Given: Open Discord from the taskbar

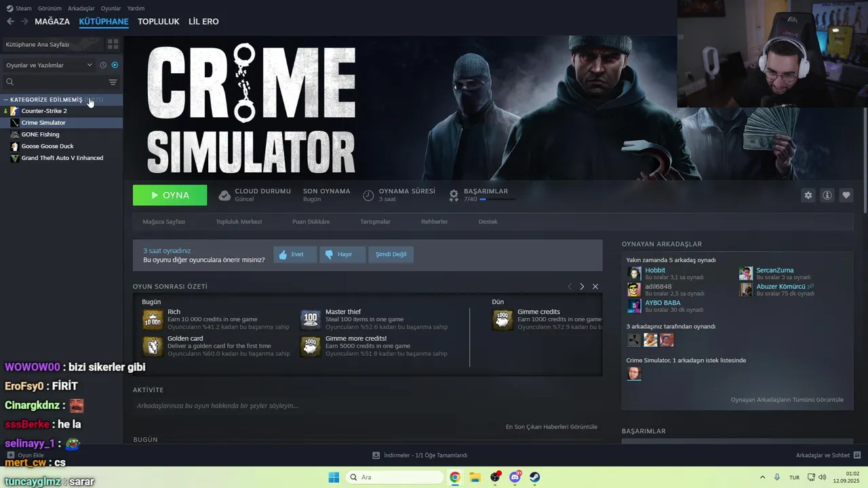Looking at the screenshot, I should 515,477.
